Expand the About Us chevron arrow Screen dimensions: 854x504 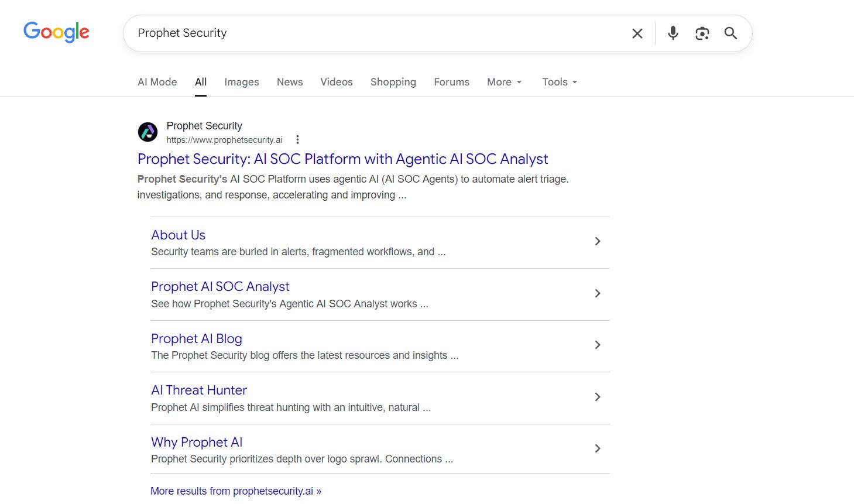597,241
